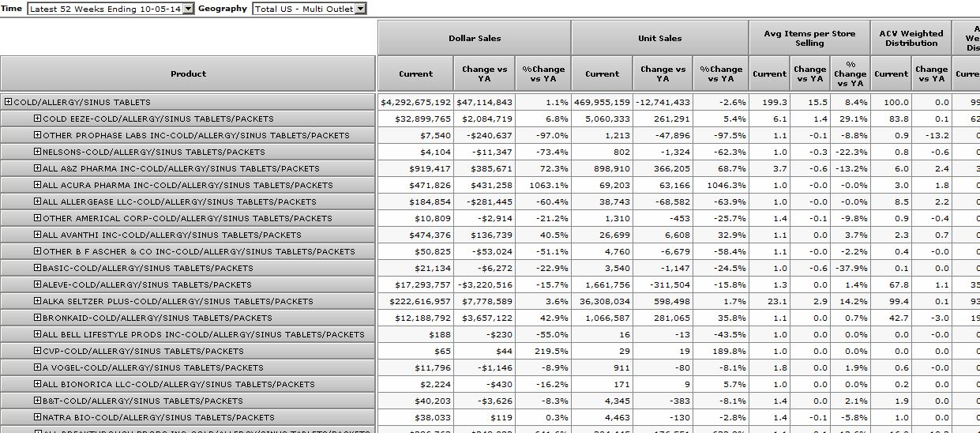Click the Unit Sales group header
The image size is (980, 433).
tap(659, 38)
